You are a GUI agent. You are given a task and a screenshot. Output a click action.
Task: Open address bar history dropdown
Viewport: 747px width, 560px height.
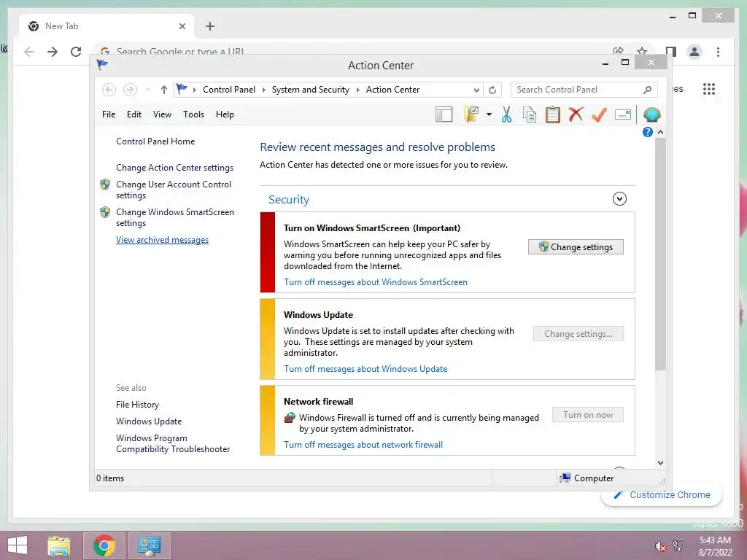(x=476, y=90)
